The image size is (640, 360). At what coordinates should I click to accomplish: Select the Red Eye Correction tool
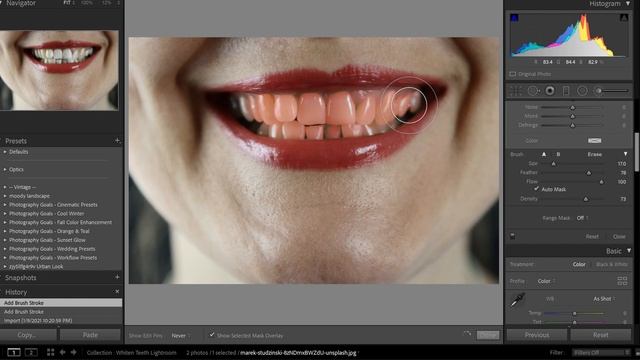550,91
